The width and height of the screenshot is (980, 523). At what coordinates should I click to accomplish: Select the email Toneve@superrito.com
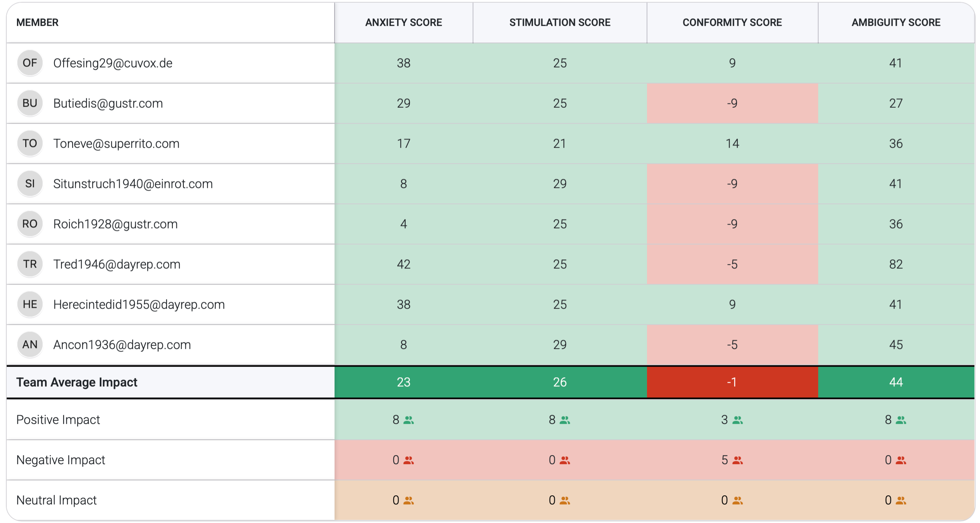[x=116, y=143]
